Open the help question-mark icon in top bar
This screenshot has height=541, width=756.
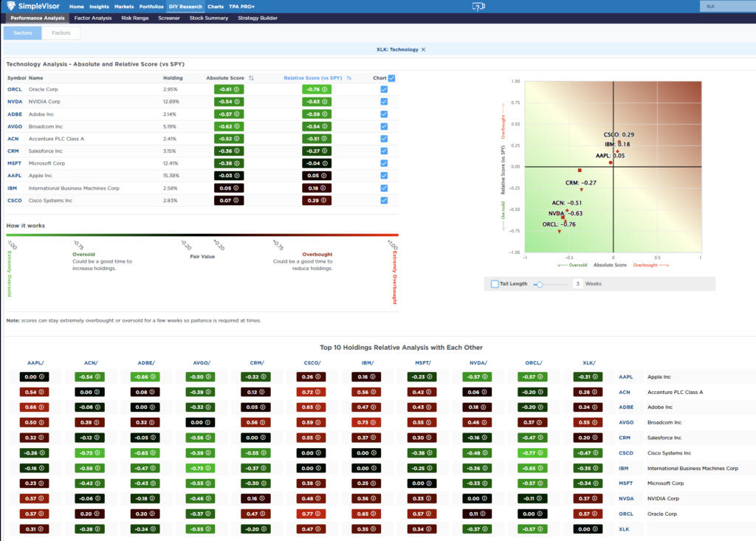tap(480, 7)
